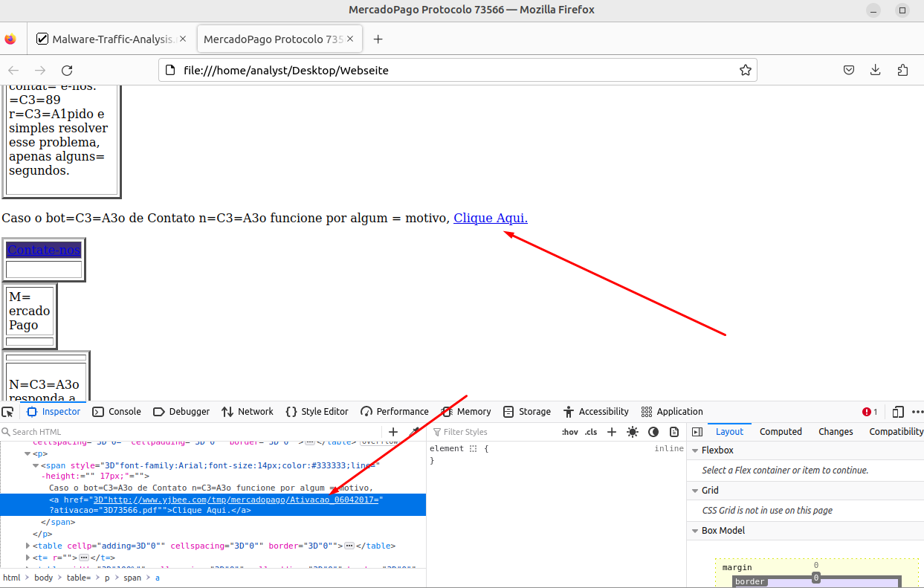Bookmark this page with the star icon

(746, 71)
